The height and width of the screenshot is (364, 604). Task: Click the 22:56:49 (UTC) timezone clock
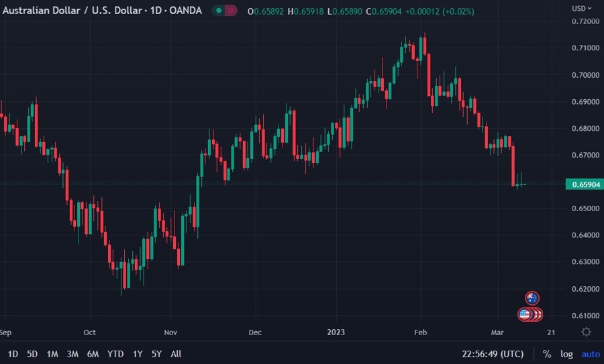[493, 354]
